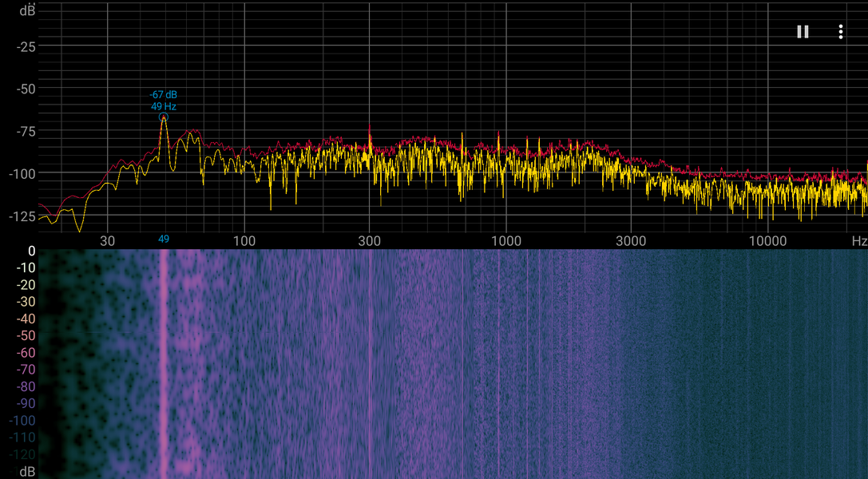Click the '-100' dB label of the spectrum graph

[x=22, y=174]
